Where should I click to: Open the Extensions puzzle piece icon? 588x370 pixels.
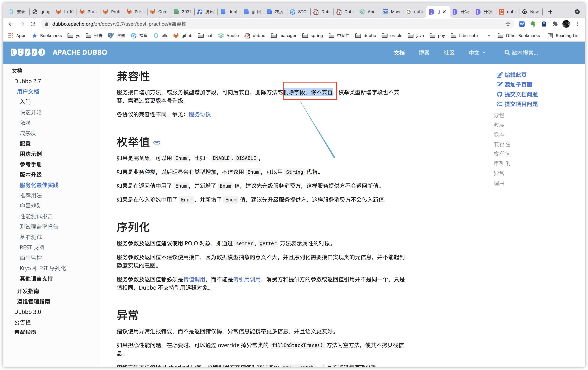(x=555, y=24)
